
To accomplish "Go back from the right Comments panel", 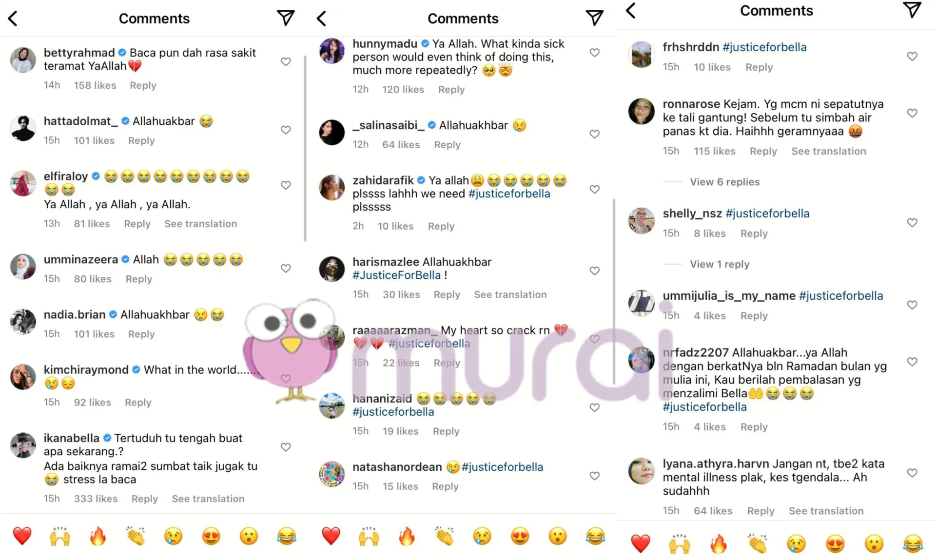I will point(630,11).
